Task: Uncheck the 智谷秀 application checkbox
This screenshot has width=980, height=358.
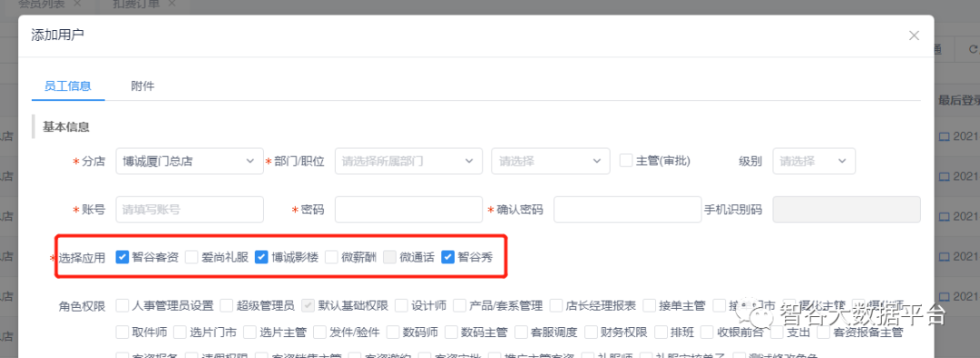Action: tap(447, 256)
